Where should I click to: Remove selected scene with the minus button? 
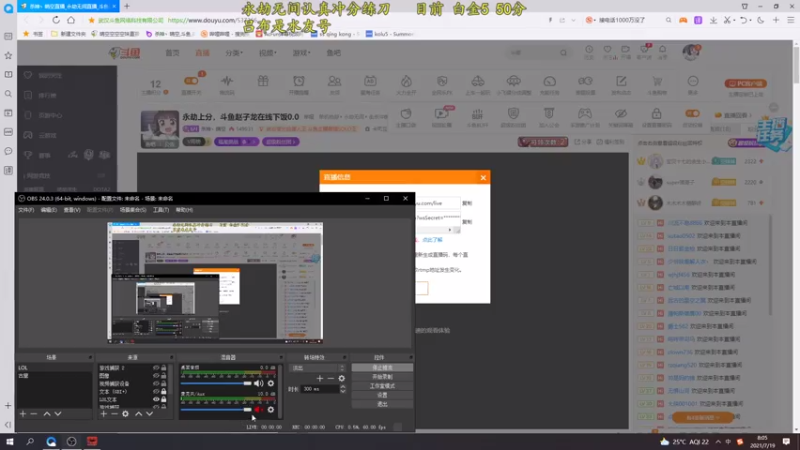click(34, 414)
